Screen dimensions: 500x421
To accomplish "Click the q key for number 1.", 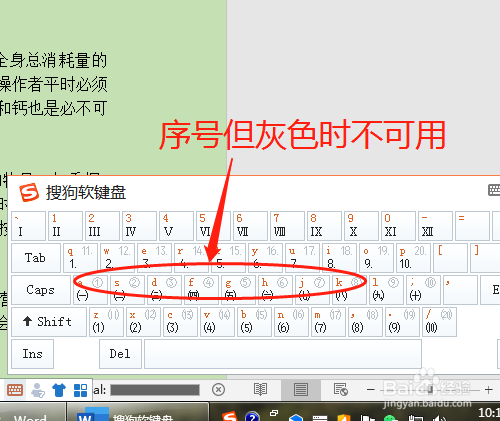I will coord(80,258).
